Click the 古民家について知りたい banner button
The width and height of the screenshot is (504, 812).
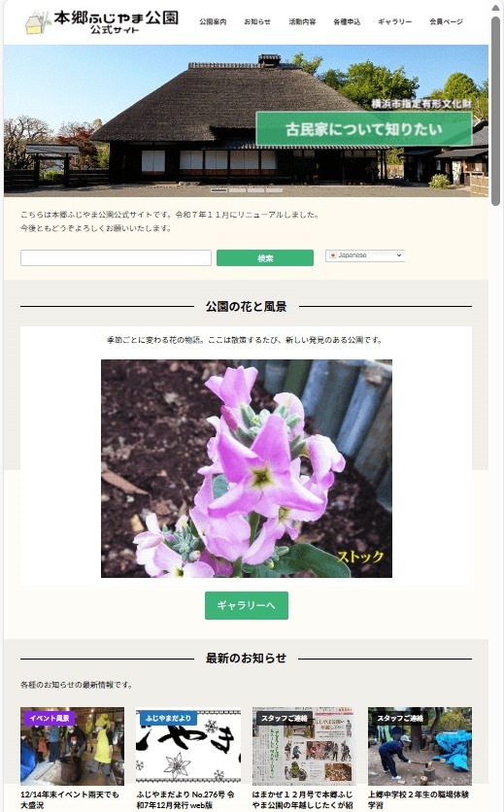(364, 129)
